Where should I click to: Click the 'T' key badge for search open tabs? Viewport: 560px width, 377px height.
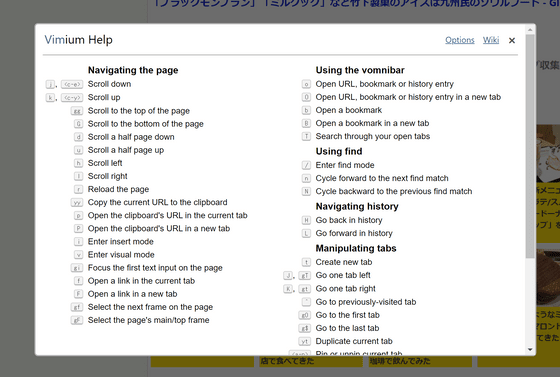(306, 136)
